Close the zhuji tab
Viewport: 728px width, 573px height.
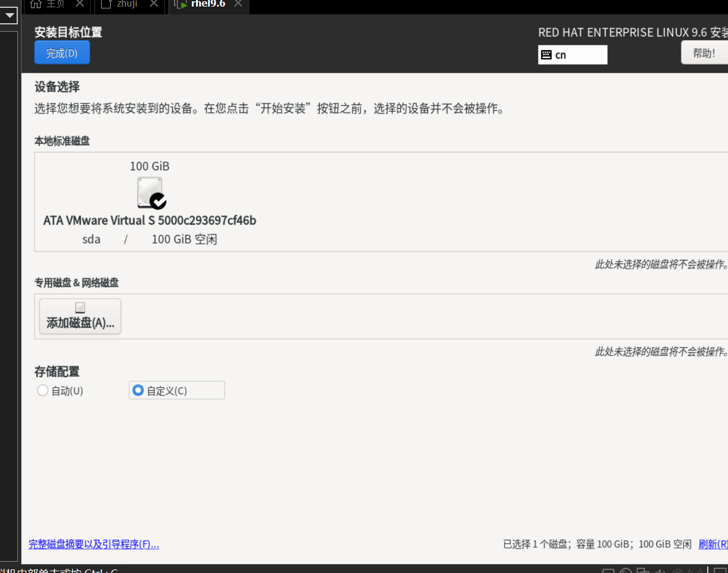coord(154,4)
